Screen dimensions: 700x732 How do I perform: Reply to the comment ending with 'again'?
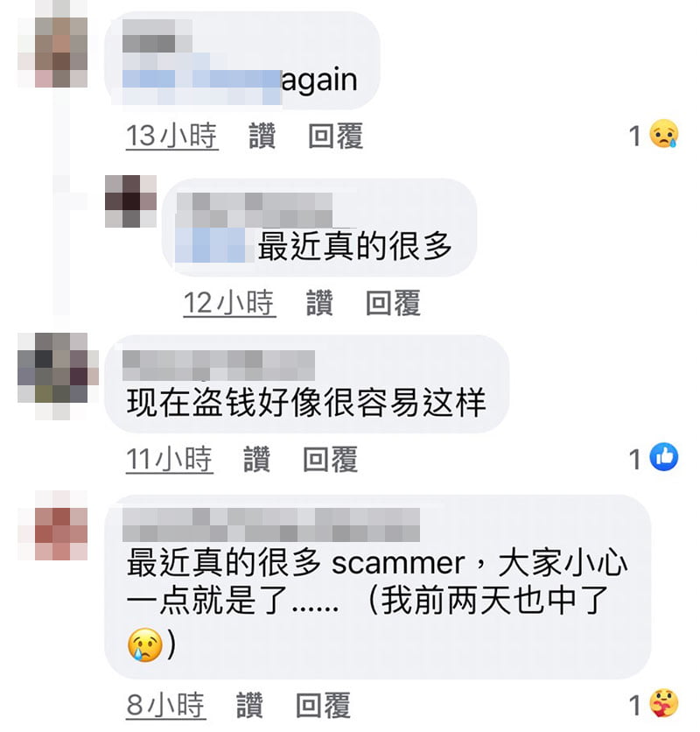(x=335, y=136)
